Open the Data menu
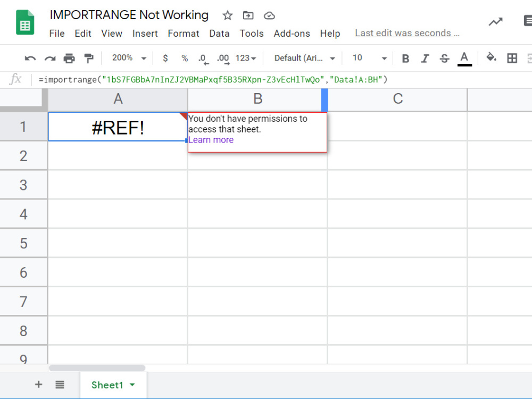The height and width of the screenshot is (399, 532). 219,33
